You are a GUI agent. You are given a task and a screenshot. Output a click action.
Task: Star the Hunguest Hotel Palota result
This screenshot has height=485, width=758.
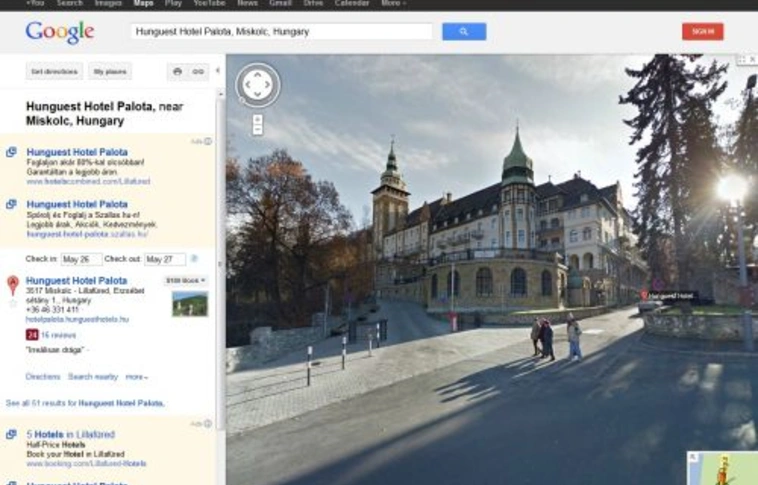click(x=13, y=304)
